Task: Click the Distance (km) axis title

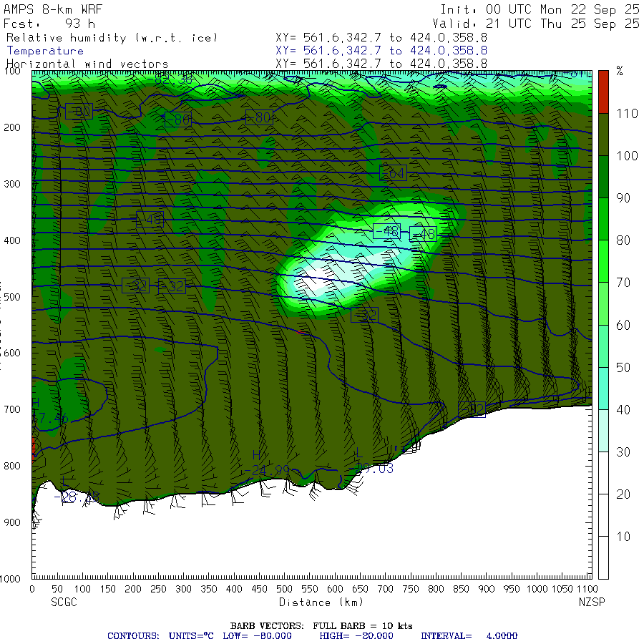Action: pos(311,602)
